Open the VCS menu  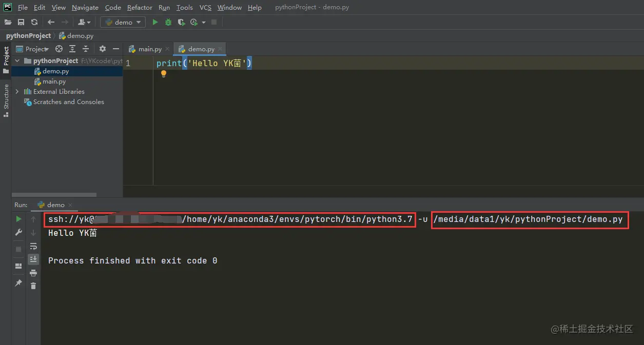tap(205, 7)
